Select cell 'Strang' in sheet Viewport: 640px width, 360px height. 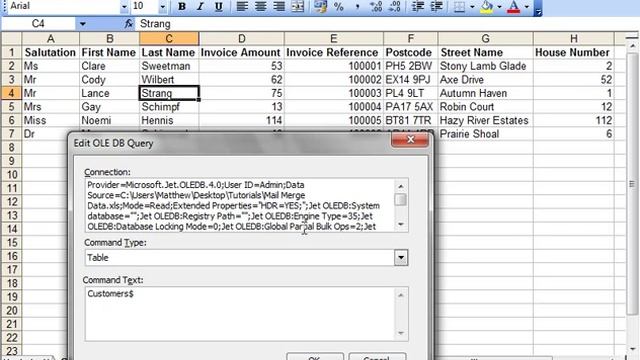coord(169,93)
